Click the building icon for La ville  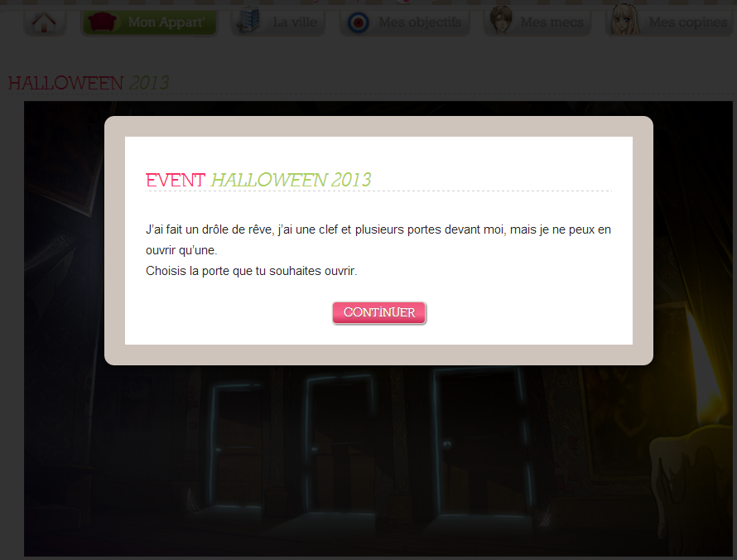pos(248,21)
